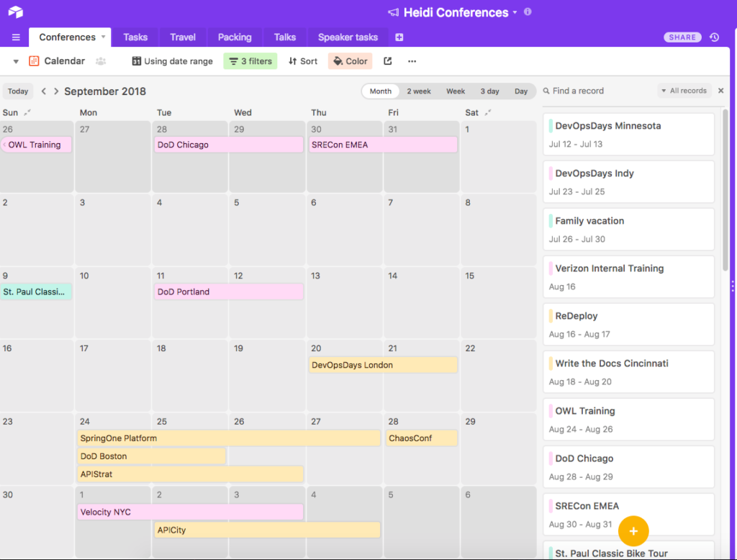Viewport: 737px width, 560px height.
Task: Open DoD Portland calendar event
Action: click(229, 292)
